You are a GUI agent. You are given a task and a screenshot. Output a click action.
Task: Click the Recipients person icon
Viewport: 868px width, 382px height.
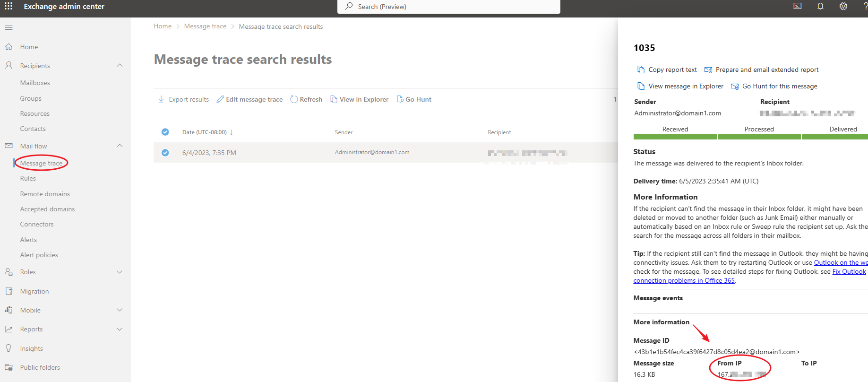pyautogui.click(x=9, y=65)
